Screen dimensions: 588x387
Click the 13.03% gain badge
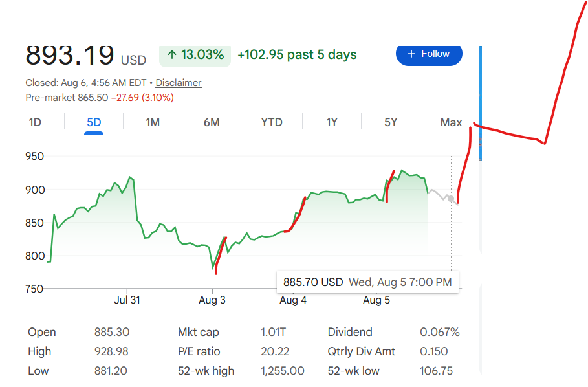coord(195,56)
